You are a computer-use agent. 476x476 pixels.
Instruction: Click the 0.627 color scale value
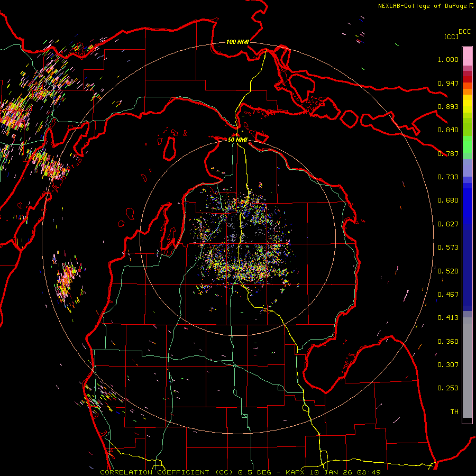click(x=448, y=224)
